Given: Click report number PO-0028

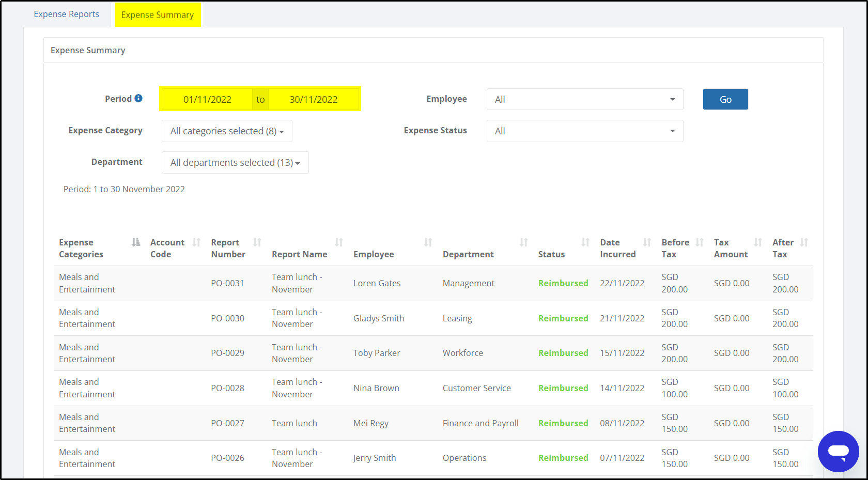Looking at the screenshot, I should point(227,388).
